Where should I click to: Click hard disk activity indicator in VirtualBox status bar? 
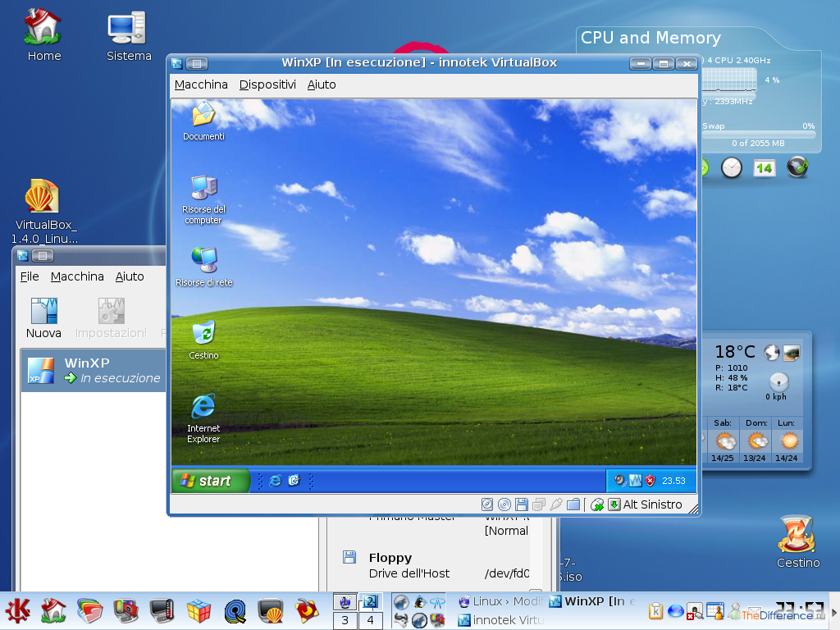coord(487,504)
